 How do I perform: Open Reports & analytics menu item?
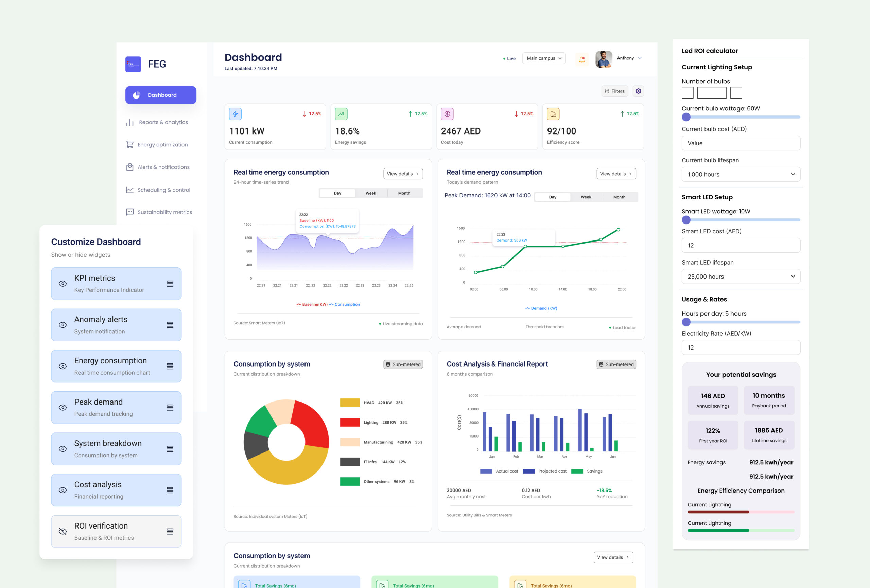[x=163, y=122]
